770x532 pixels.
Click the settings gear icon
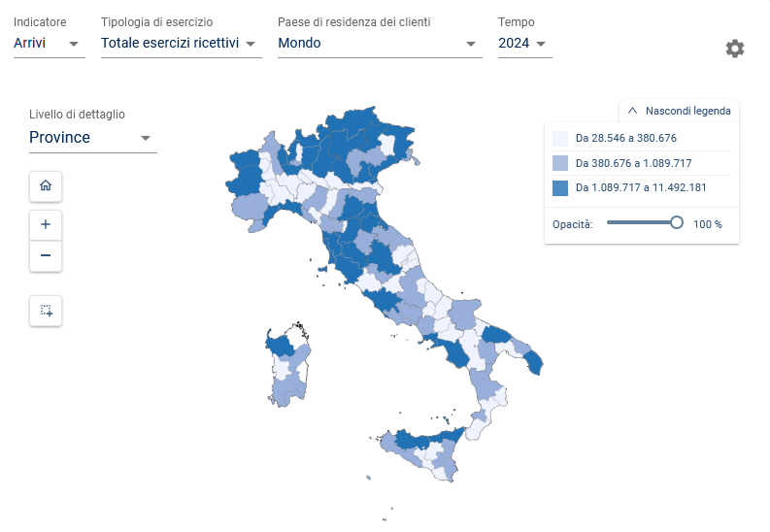click(x=735, y=49)
